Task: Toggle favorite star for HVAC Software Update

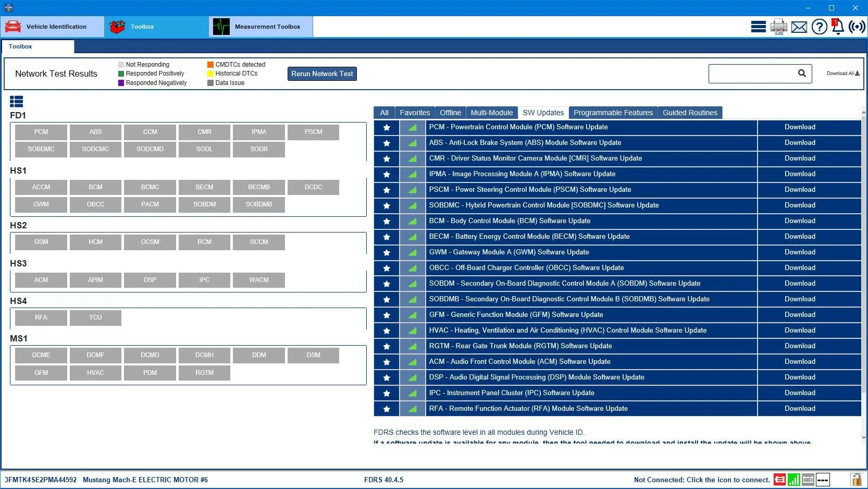Action: tap(387, 331)
